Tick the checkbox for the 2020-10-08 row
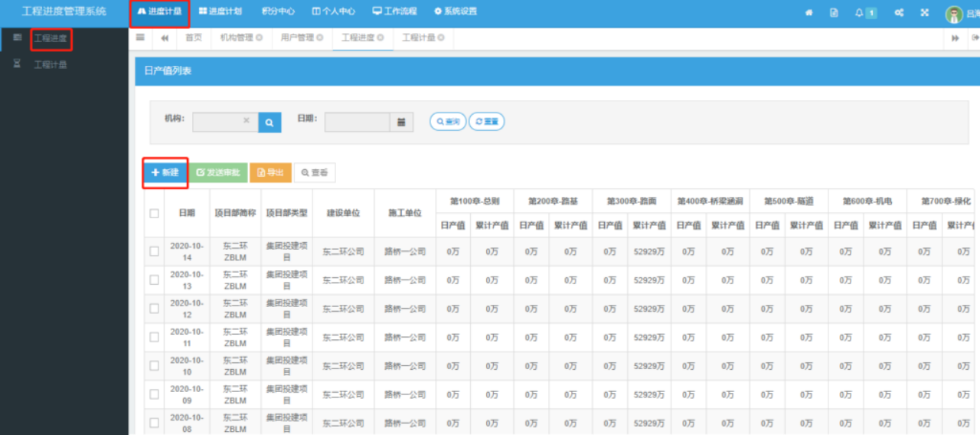Screen dimensions: 980x435 154,423
